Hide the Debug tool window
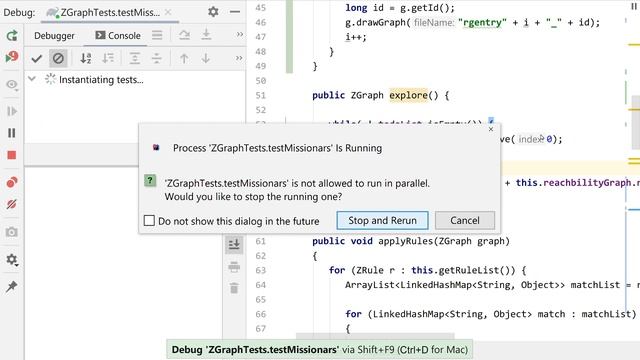The width and height of the screenshot is (640, 360). click(235, 12)
